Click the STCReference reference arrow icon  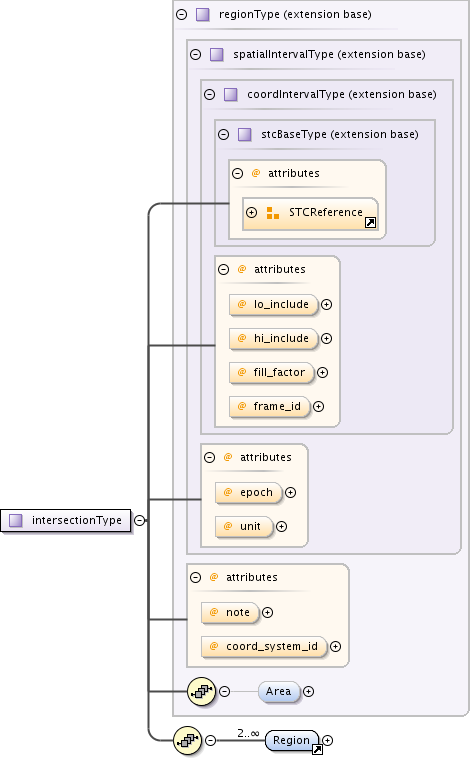point(371,222)
